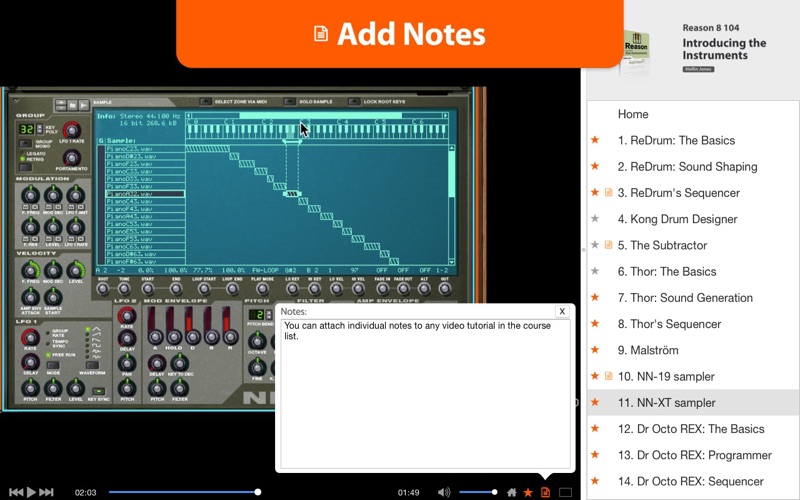The image size is (800, 500).
Task: Click the Hollin Jones author tag
Action: [x=698, y=69]
